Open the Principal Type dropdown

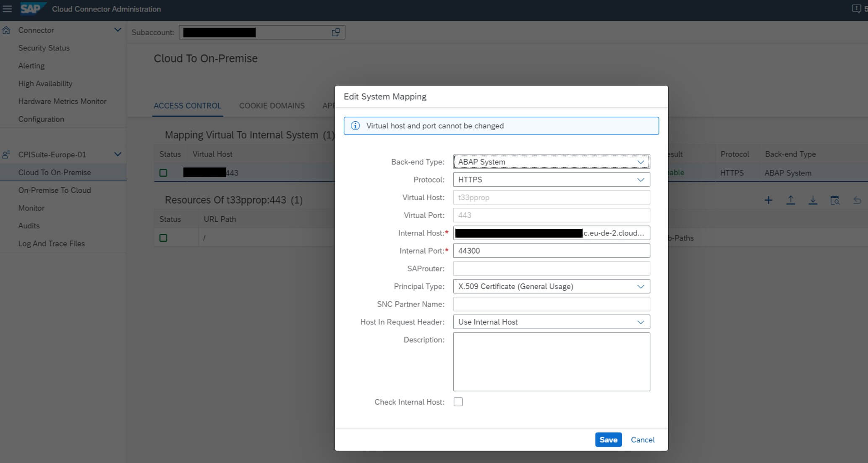point(641,286)
